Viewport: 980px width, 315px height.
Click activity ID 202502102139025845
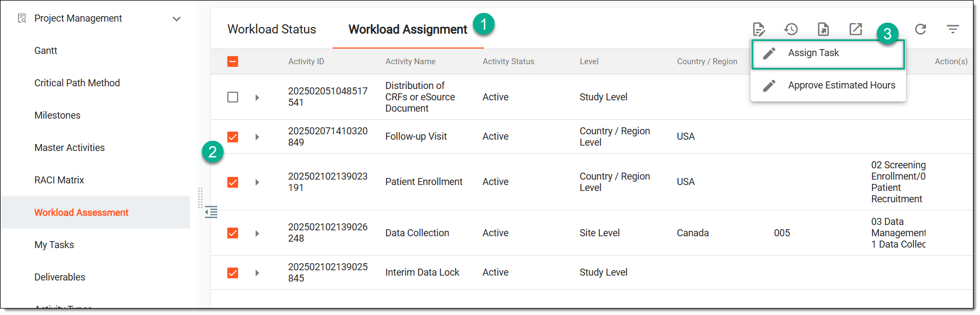tap(328, 272)
